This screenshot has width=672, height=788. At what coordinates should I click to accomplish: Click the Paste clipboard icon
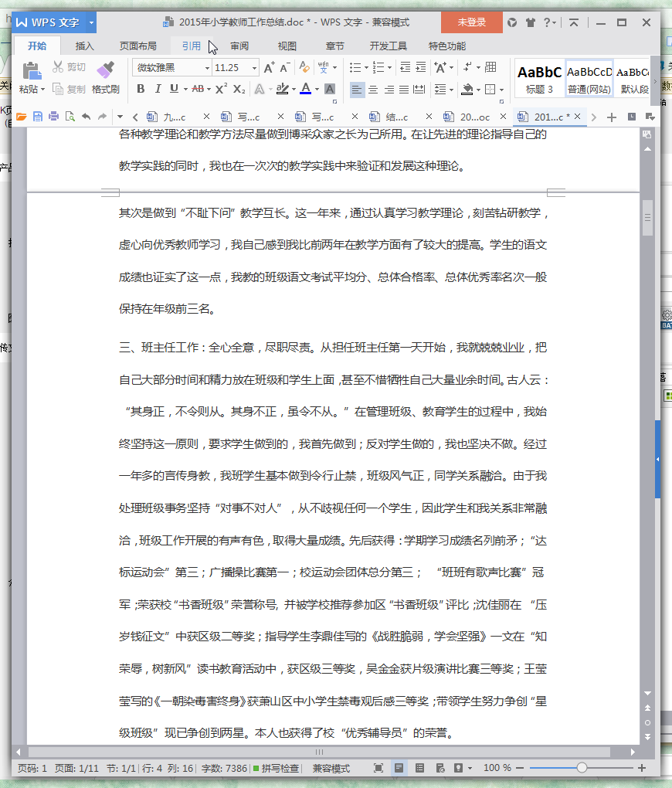(x=32, y=71)
